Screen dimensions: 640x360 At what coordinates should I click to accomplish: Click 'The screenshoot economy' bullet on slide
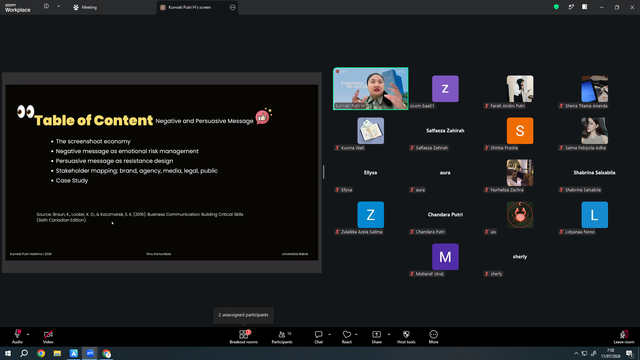pos(93,141)
